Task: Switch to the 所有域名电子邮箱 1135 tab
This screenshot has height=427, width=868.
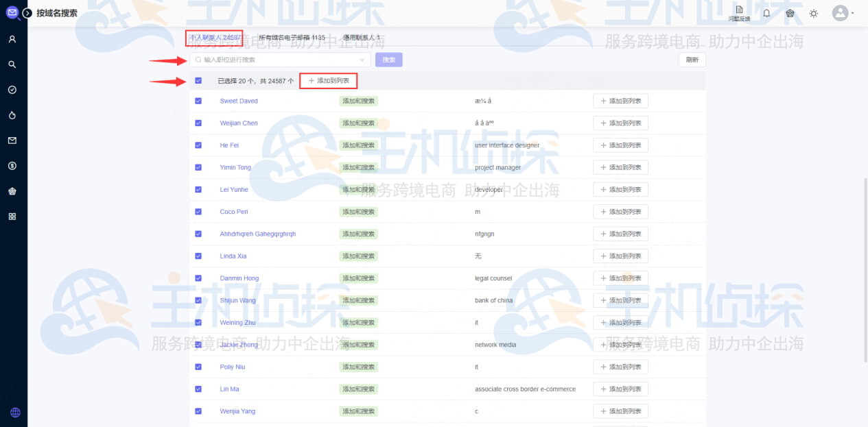Action: pos(292,38)
